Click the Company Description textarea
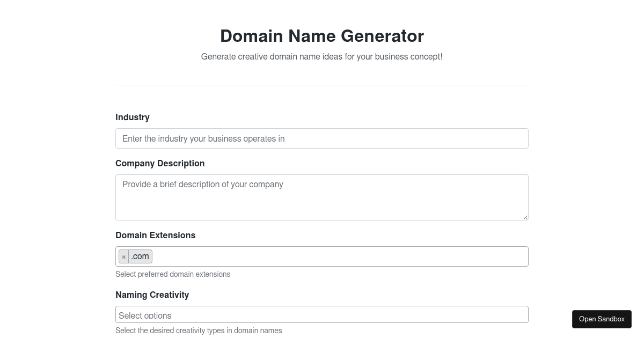Image resolution: width=644 pixels, height=338 pixels. [x=322, y=197]
